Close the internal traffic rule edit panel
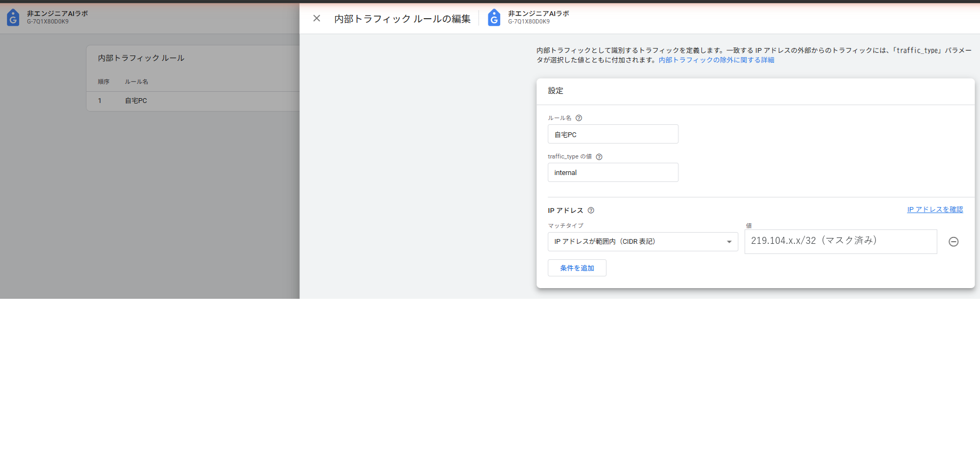 pos(317,18)
